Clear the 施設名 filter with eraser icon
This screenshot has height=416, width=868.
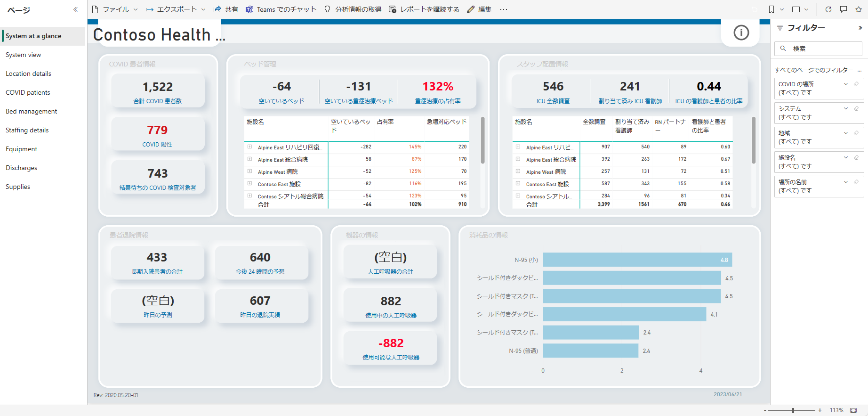click(x=856, y=157)
